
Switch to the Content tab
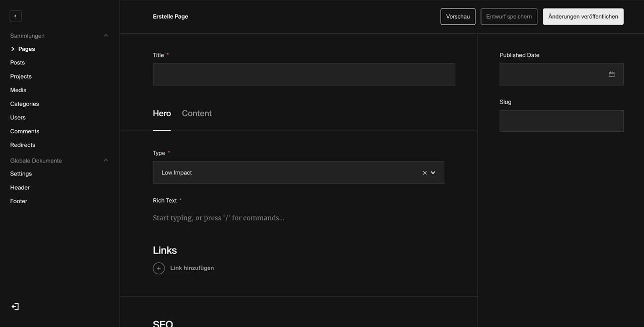(x=197, y=113)
